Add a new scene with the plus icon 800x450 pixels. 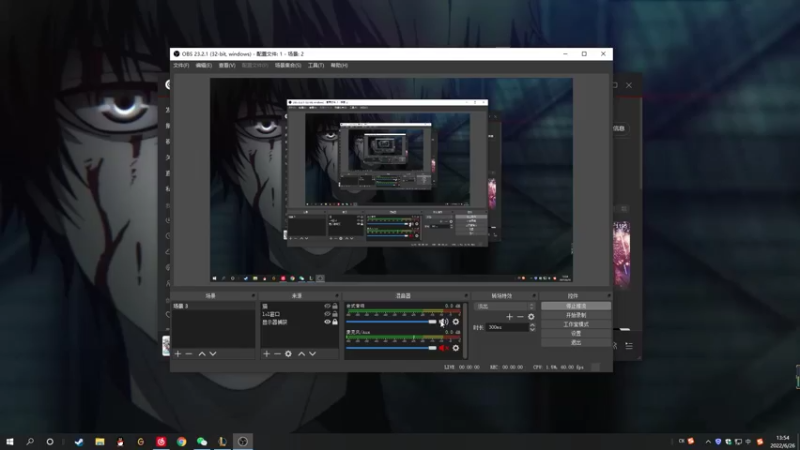coord(178,354)
